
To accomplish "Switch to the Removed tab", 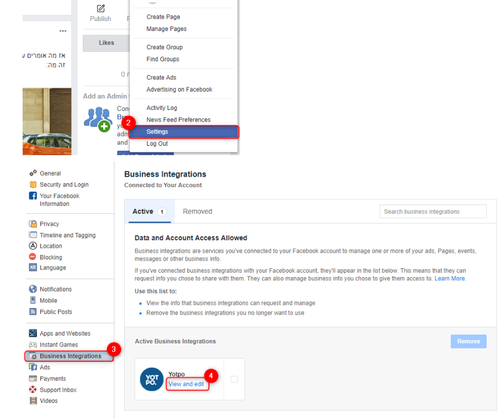I will pos(197,211).
